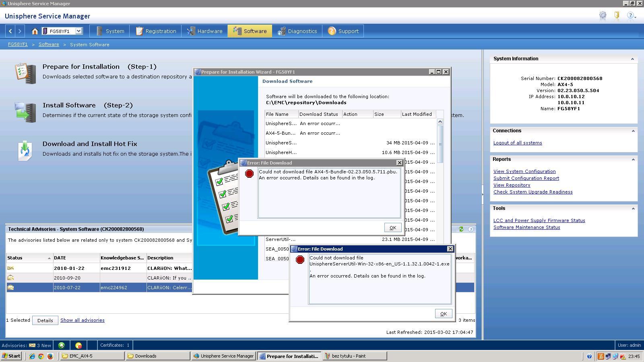Click the yellow-red status icon in status bar
Image resolution: width=644 pixels, height=362 pixels.
pos(78,345)
